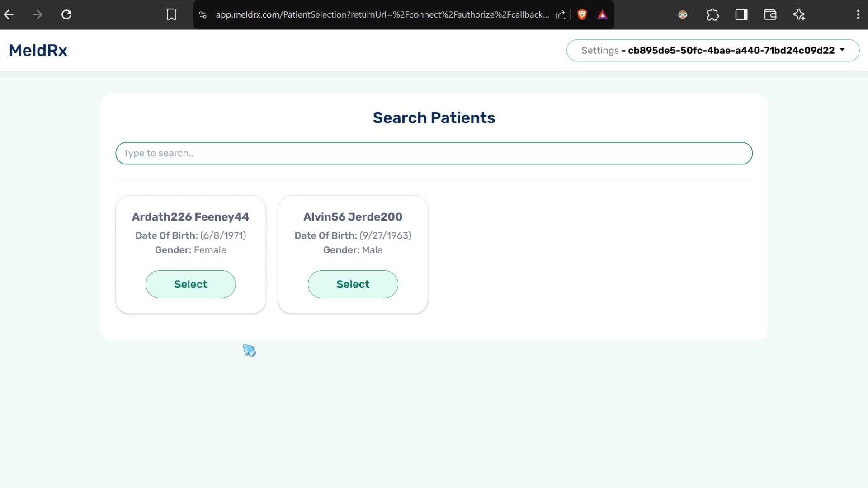Reload the page with refresh icon

click(x=66, y=14)
